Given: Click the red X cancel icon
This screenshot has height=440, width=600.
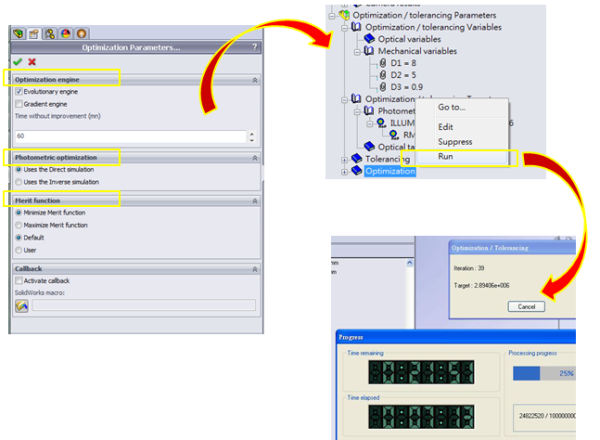Looking at the screenshot, I should tap(32, 62).
